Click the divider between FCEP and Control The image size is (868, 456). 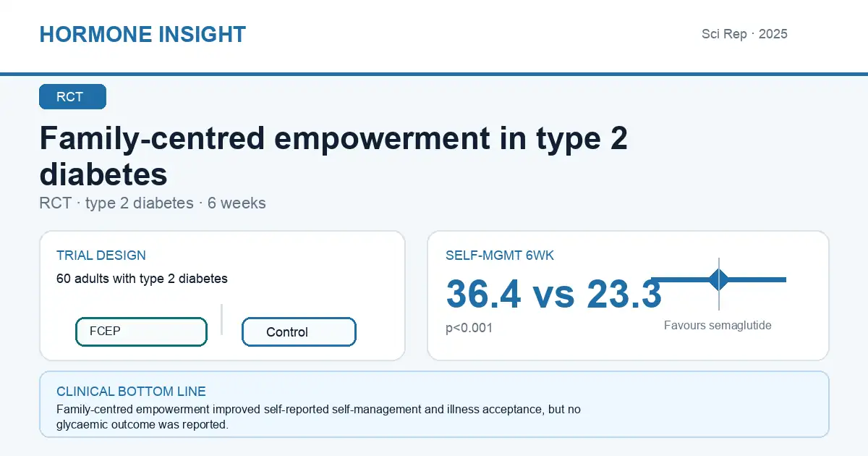pyautogui.click(x=221, y=319)
